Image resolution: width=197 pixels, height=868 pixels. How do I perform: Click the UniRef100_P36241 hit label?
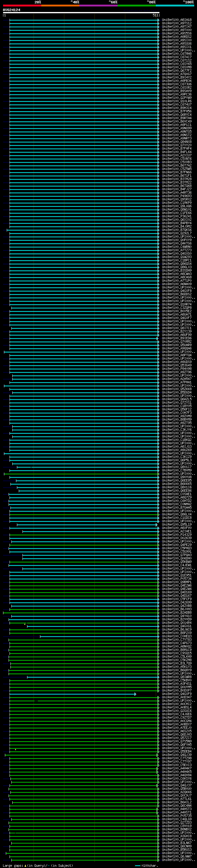pos(177,216)
